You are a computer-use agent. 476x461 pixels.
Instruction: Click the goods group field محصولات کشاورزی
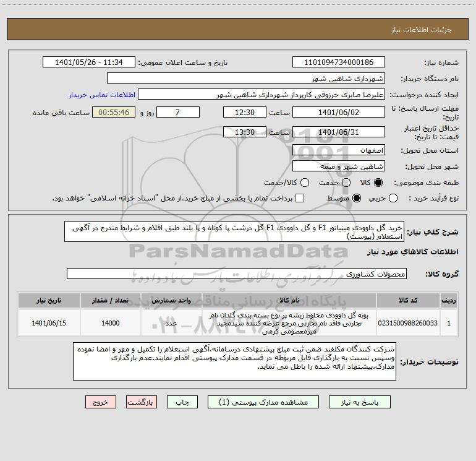click(x=237, y=274)
